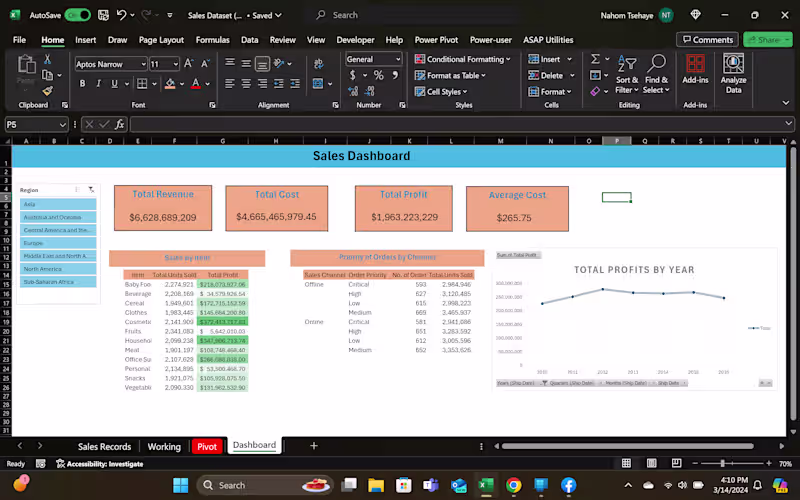Toggle Middle Align in Alignment group
Viewport: 800px width, 500px height.
pyautogui.click(x=246, y=64)
